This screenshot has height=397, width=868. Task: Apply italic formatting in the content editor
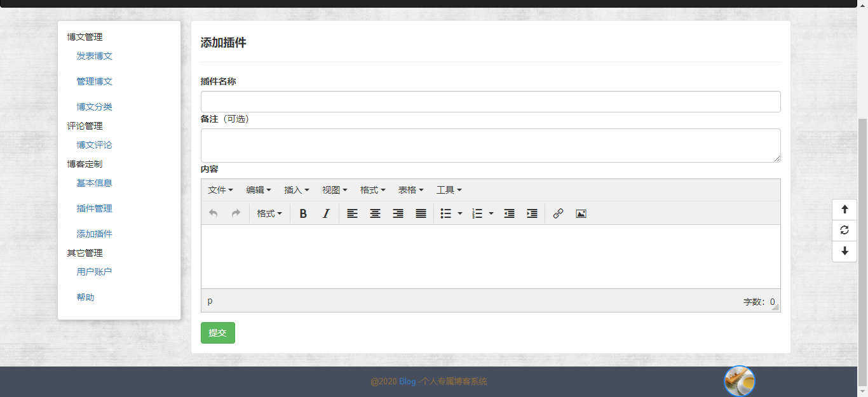tap(325, 213)
